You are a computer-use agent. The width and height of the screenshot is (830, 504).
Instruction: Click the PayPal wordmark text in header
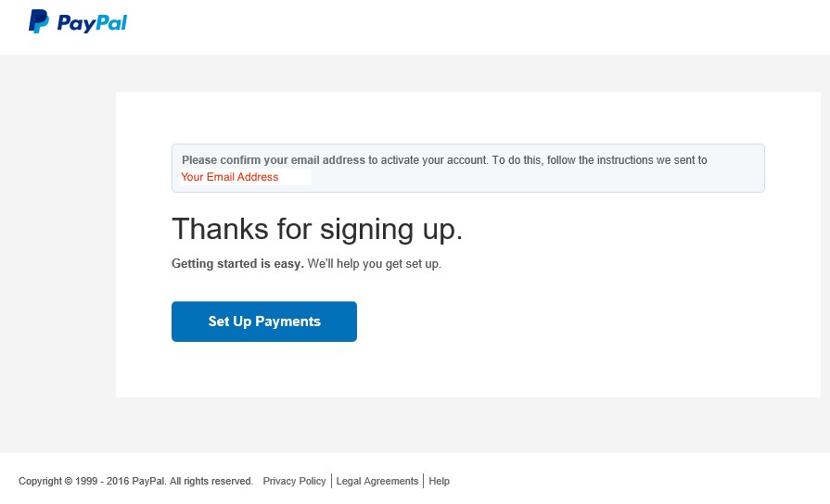click(92, 23)
